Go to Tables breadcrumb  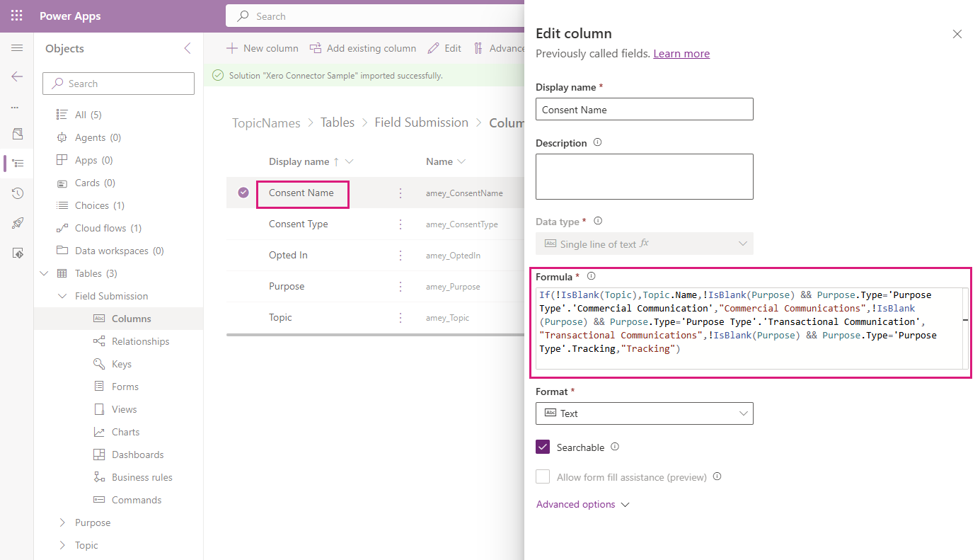[338, 122]
